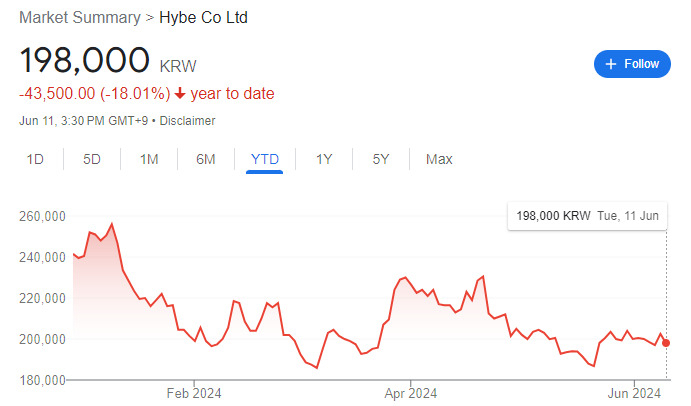
Task: Click the red down arrow icon
Action: point(180,93)
